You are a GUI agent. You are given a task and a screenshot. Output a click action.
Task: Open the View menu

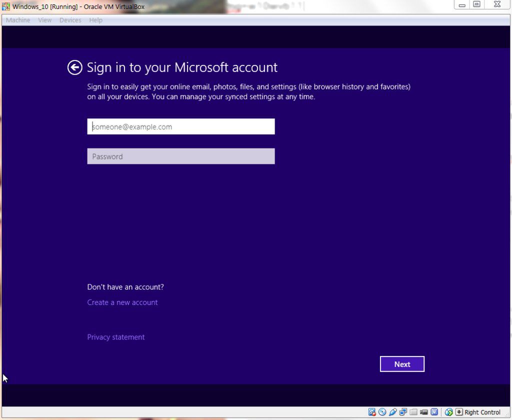pyautogui.click(x=44, y=20)
